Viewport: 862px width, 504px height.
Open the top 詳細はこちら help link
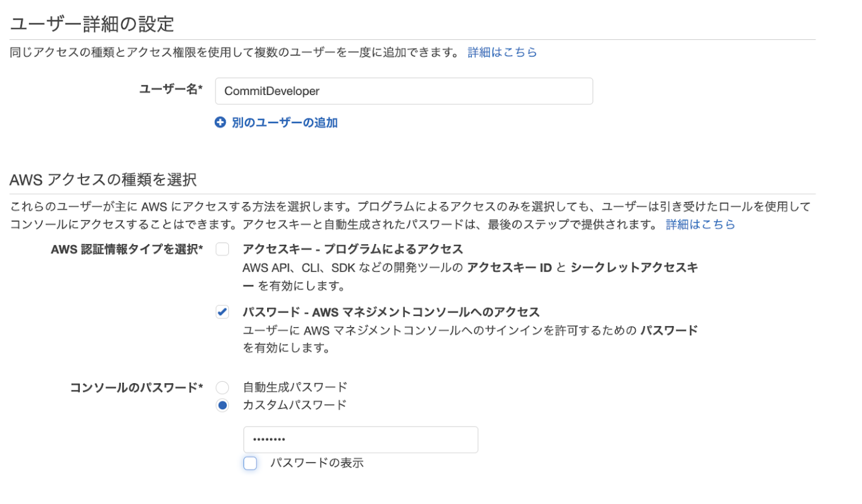coord(501,52)
